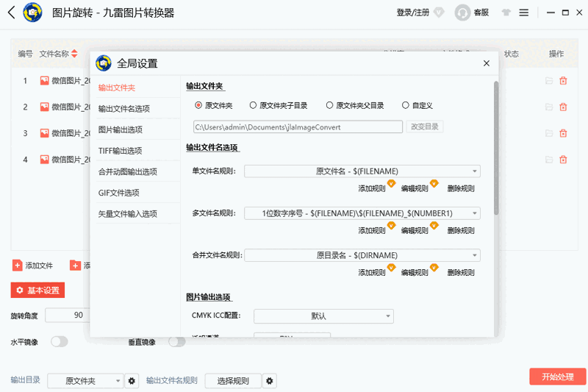Sort by file name arrows

point(74,54)
